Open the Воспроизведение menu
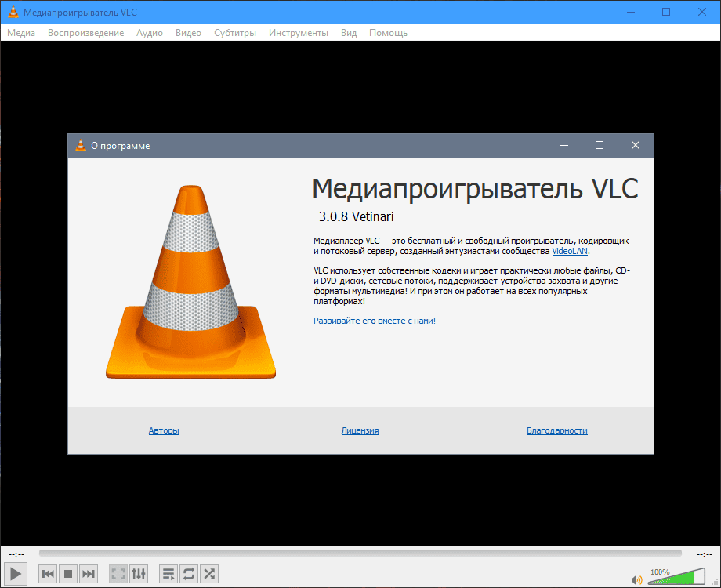This screenshot has height=588, width=721. 85,33
